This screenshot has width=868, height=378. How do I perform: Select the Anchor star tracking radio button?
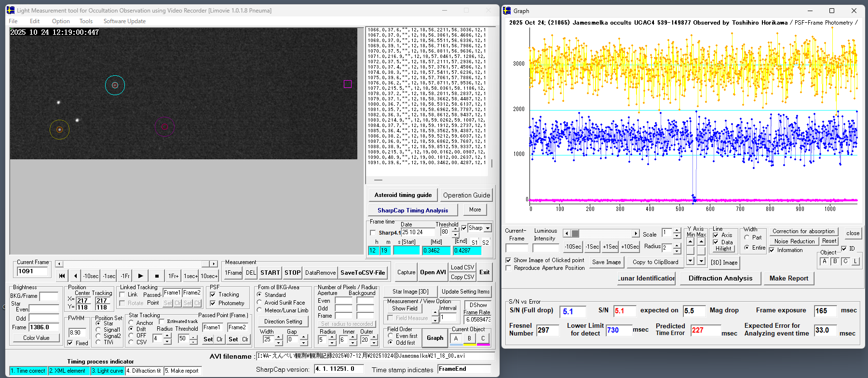click(131, 322)
